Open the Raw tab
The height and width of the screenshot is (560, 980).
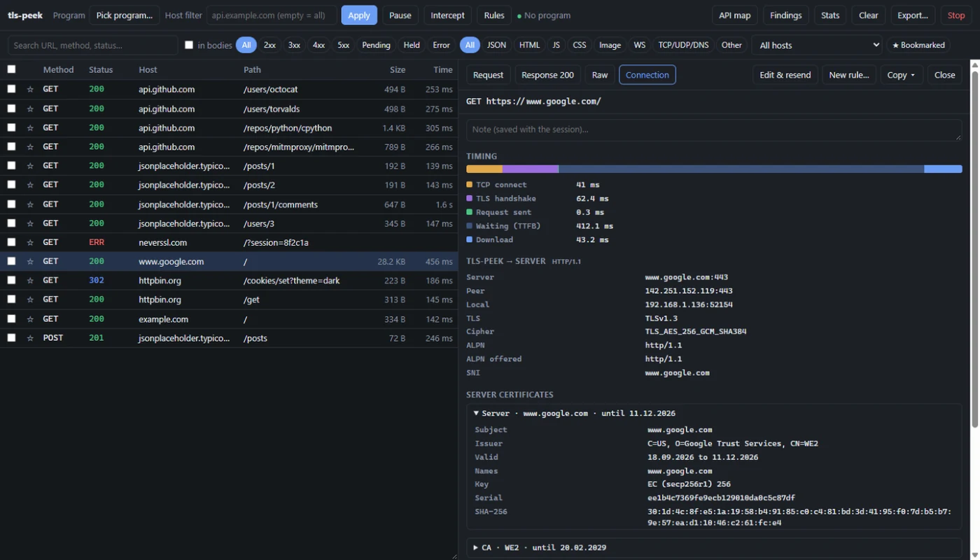pyautogui.click(x=600, y=75)
